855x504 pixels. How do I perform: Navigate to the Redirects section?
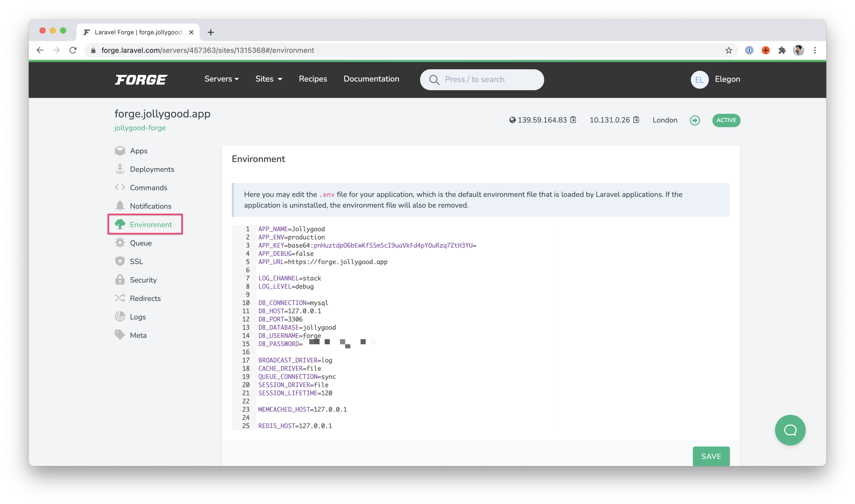[145, 298]
